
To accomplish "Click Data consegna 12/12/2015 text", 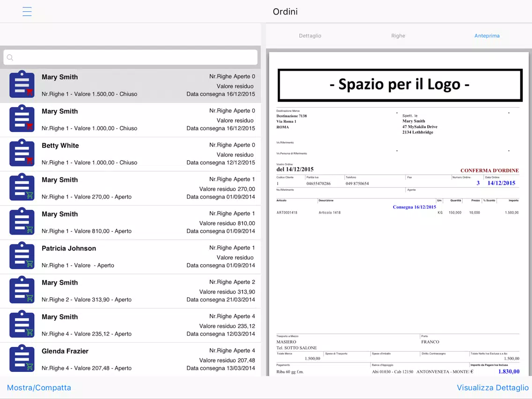I will (x=221, y=163).
